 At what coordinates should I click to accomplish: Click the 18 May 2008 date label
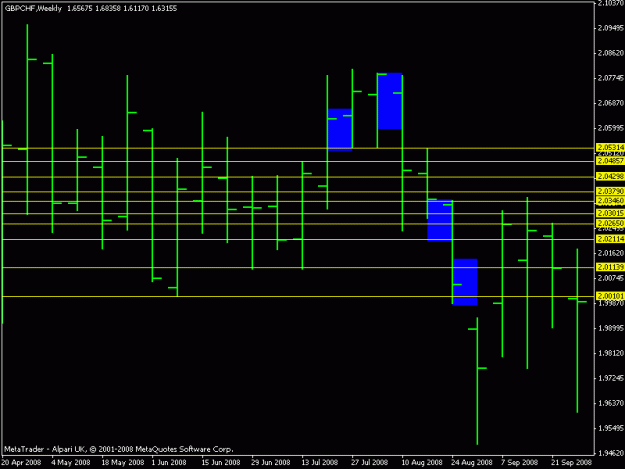[x=123, y=463]
